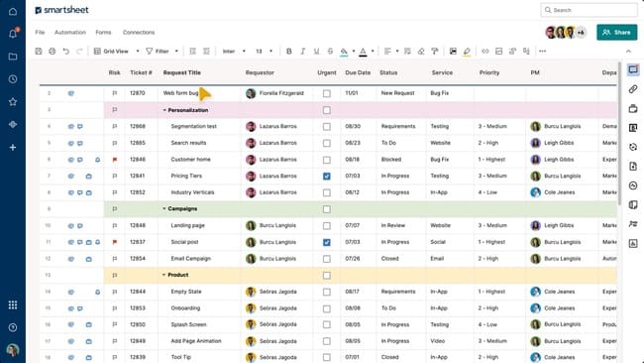Open the Inter font dropdown
Screen dimensions: 644x363
(x=234, y=52)
